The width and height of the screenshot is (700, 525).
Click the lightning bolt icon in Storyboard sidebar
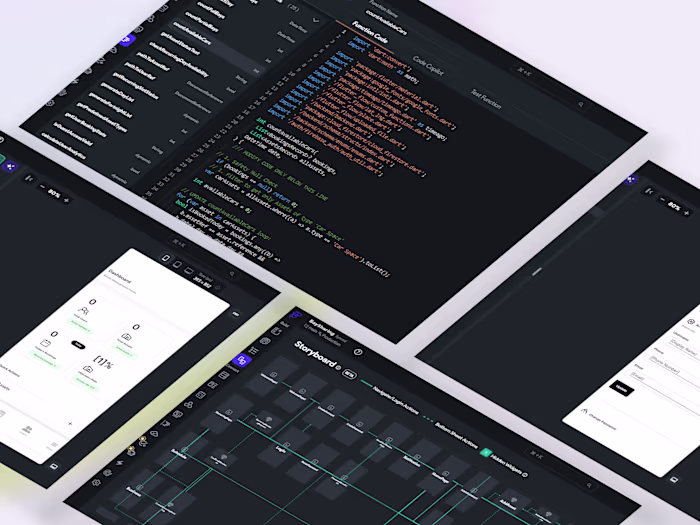[119, 463]
